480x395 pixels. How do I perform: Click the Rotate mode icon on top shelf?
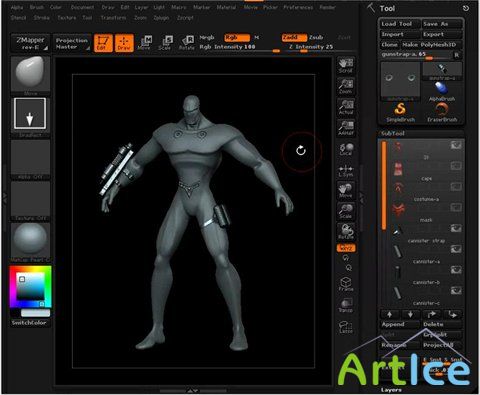(x=186, y=43)
